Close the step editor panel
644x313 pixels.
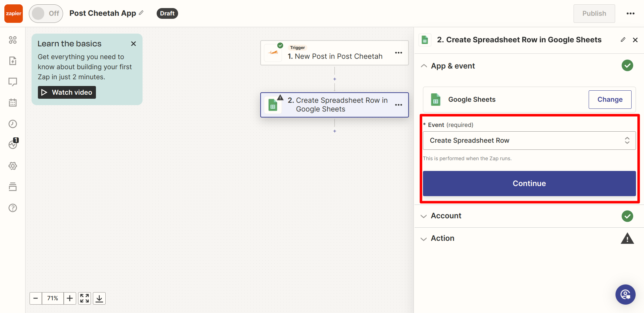coord(635,40)
